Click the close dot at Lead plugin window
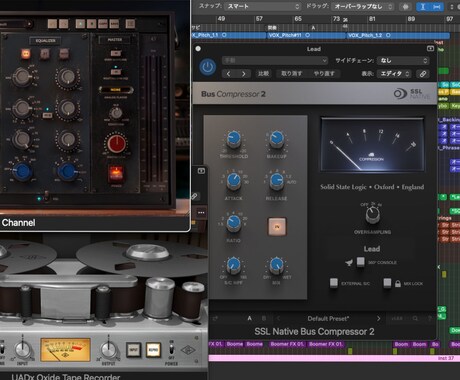Viewport: 460px width, 380px height. (198, 49)
